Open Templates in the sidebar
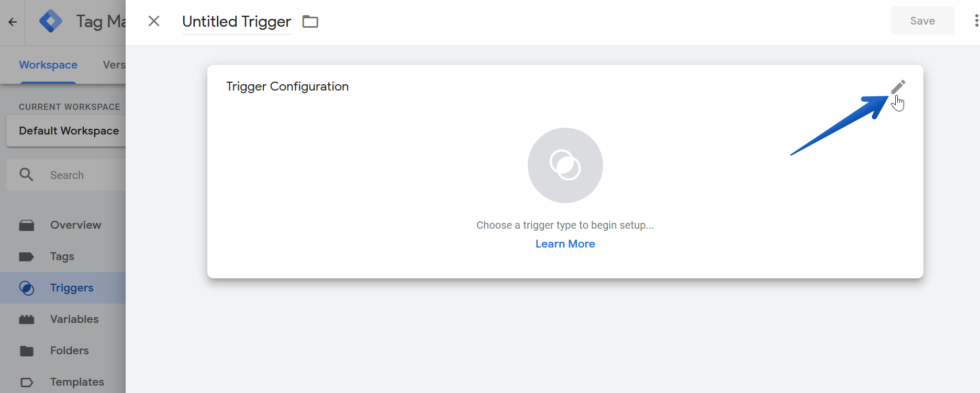The height and width of the screenshot is (393, 980). [63, 382]
